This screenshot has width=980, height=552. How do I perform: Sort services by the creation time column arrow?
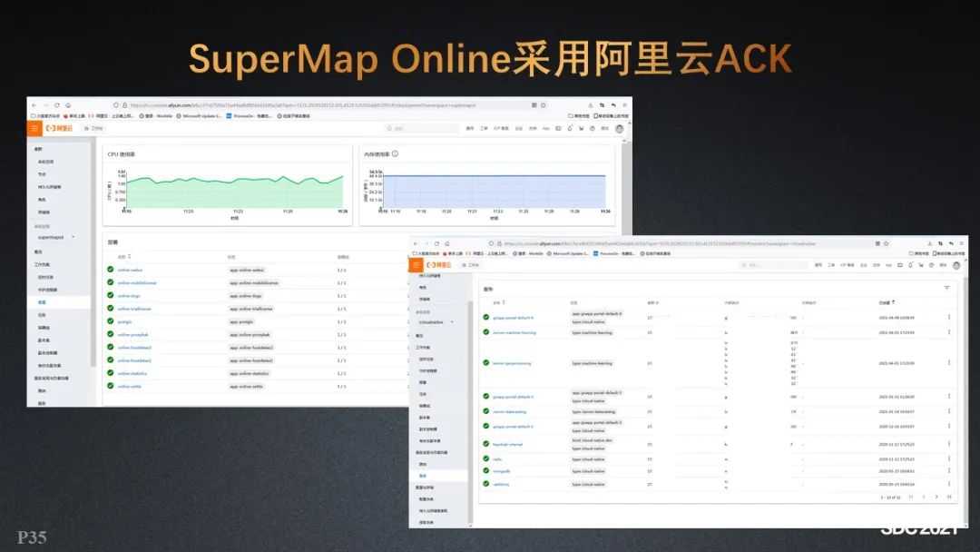coord(894,302)
